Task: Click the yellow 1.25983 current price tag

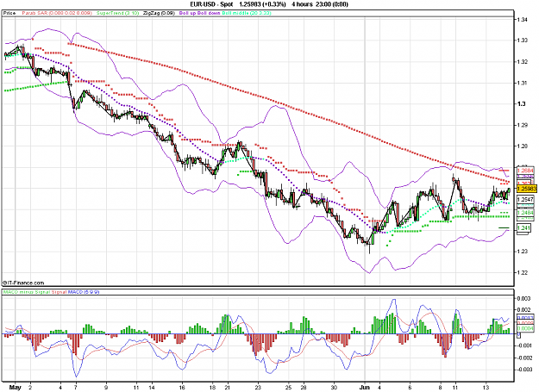Action: click(x=525, y=189)
